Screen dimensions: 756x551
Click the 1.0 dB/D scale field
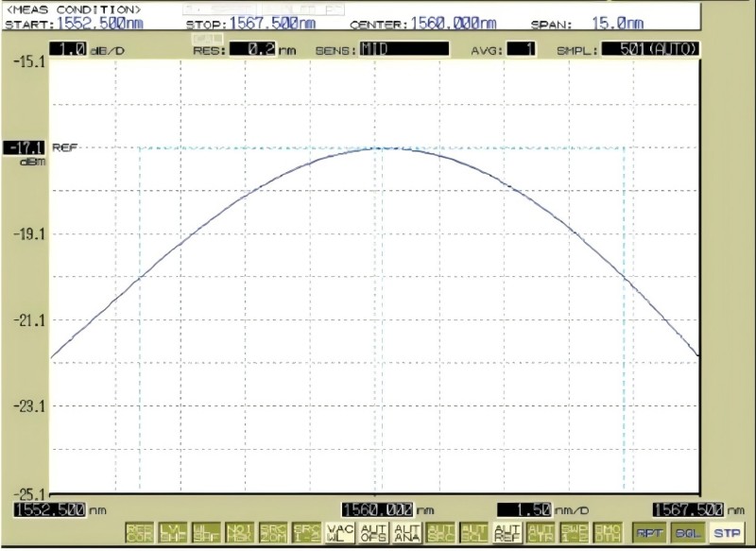pyautogui.click(x=68, y=49)
